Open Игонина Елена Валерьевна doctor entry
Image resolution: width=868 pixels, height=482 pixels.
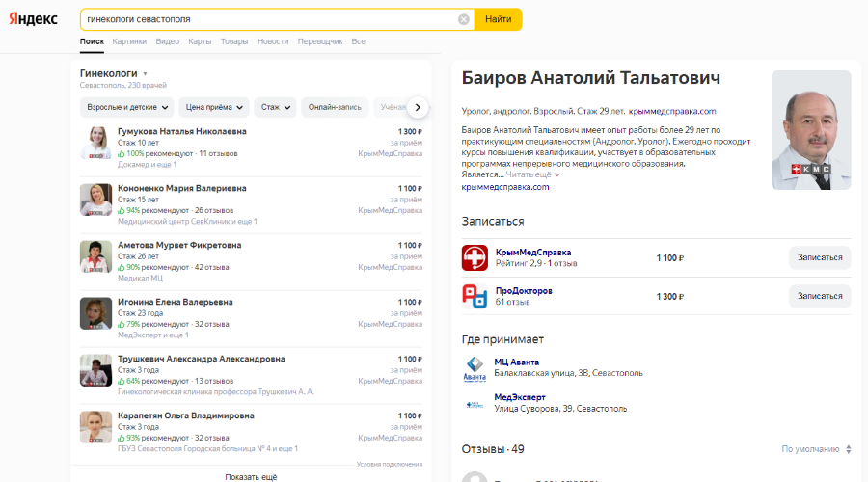(x=175, y=302)
